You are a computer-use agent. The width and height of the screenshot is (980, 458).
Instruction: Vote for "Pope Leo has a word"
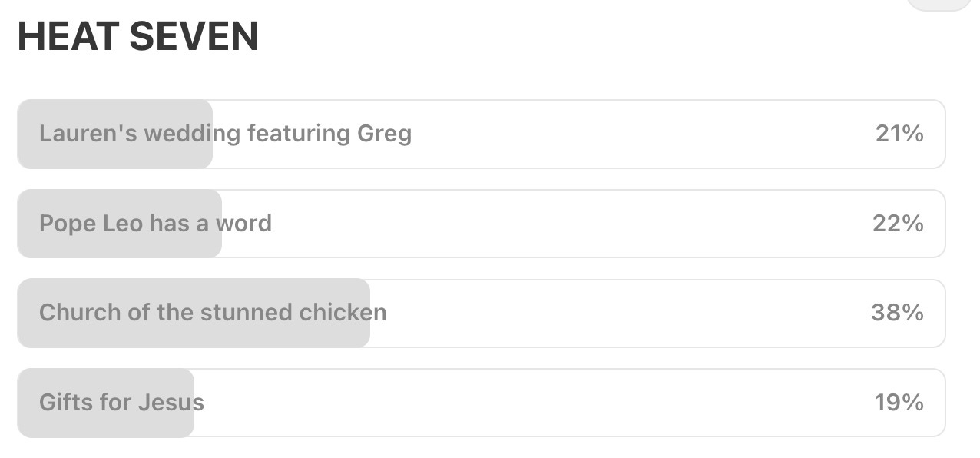[x=481, y=224]
